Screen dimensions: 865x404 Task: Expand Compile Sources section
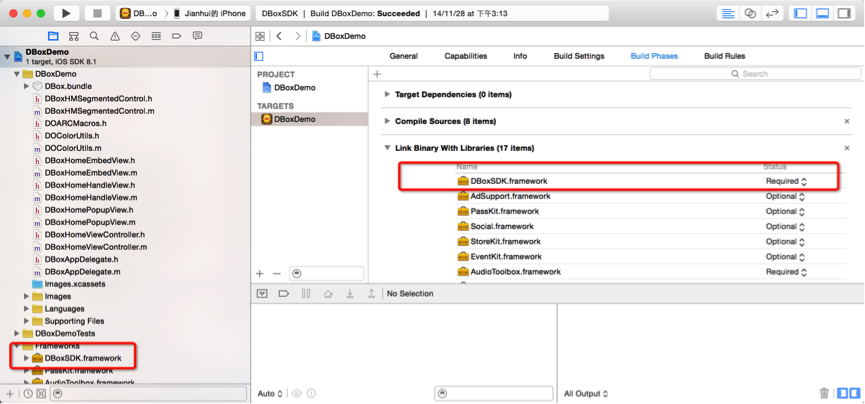[387, 121]
